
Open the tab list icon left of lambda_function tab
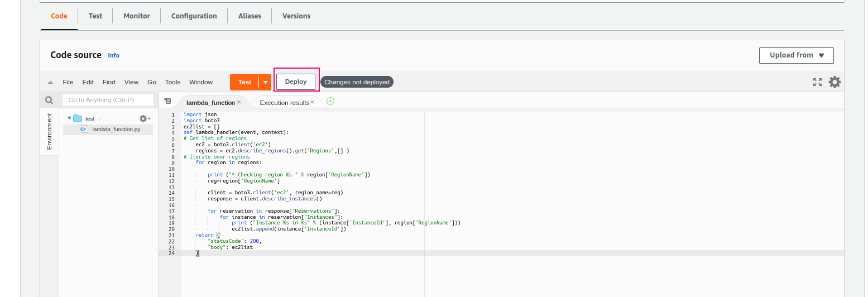pyautogui.click(x=167, y=101)
